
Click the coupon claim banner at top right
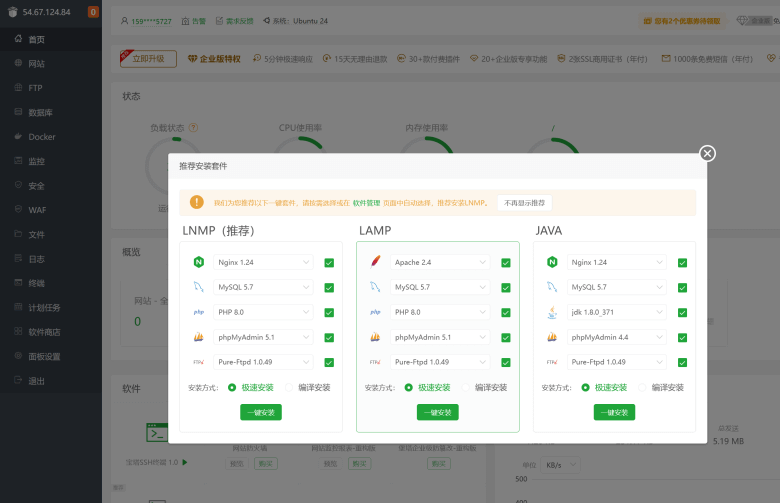(x=682, y=21)
